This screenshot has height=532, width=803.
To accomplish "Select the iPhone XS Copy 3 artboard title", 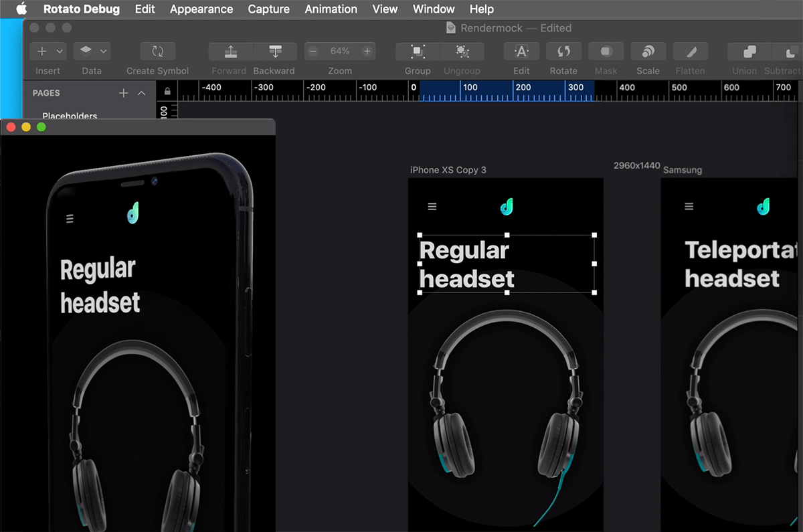I will [448, 170].
